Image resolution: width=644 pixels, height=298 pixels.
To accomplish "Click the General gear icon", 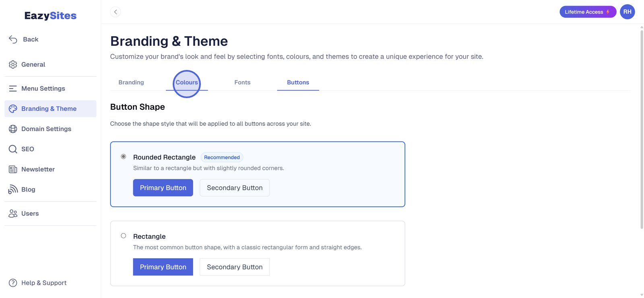I will tap(13, 64).
